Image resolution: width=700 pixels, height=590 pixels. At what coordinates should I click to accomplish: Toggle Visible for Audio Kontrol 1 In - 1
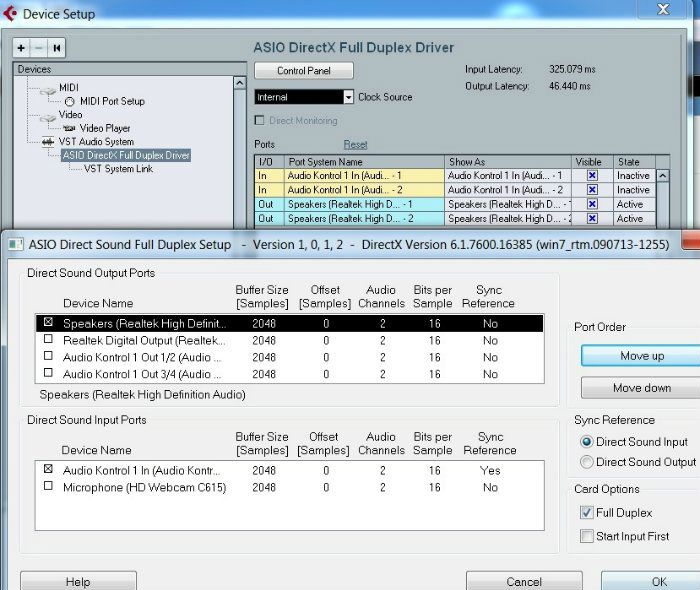pos(592,175)
